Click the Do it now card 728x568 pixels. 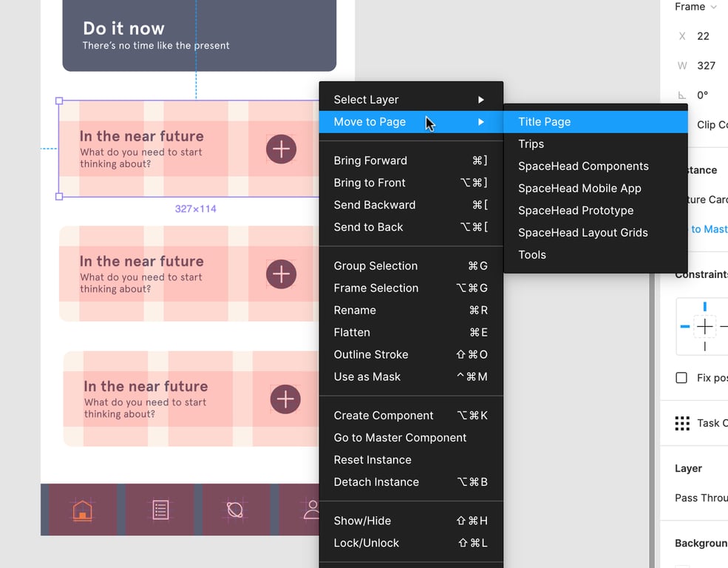[x=199, y=35]
